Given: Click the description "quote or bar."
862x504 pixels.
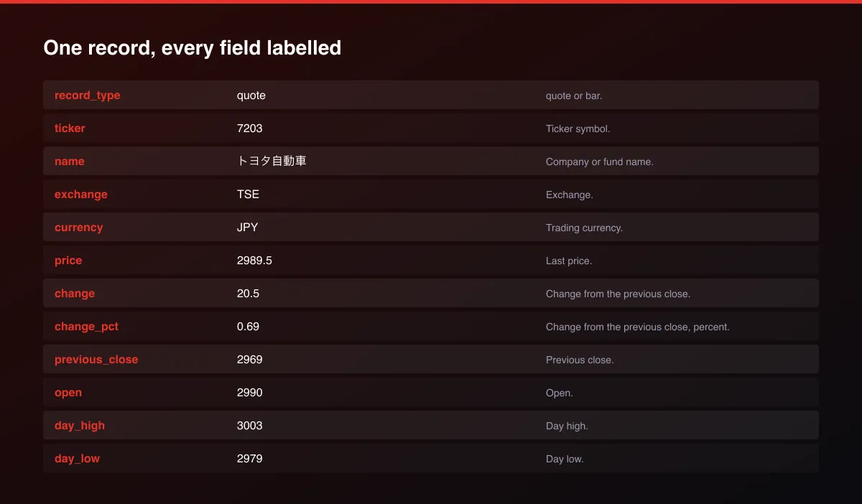Looking at the screenshot, I should pyautogui.click(x=574, y=95).
